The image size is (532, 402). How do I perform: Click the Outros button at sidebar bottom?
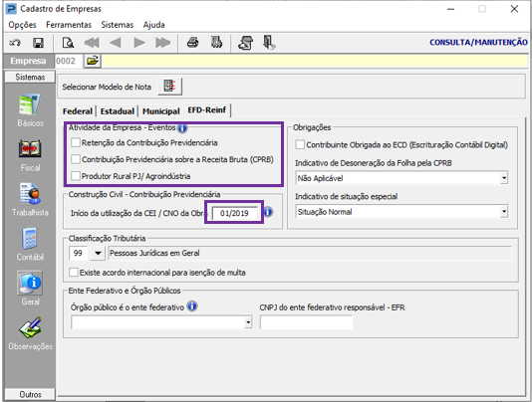(30, 395)
